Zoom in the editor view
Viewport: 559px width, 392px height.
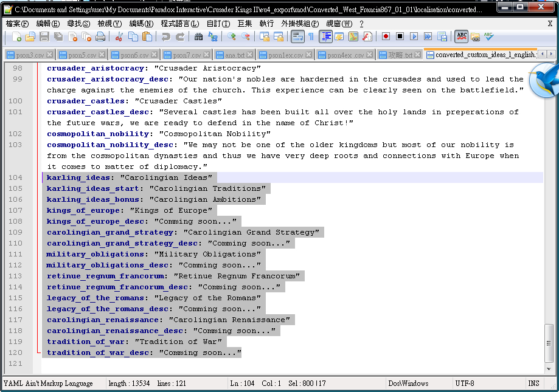coord(232,36)
